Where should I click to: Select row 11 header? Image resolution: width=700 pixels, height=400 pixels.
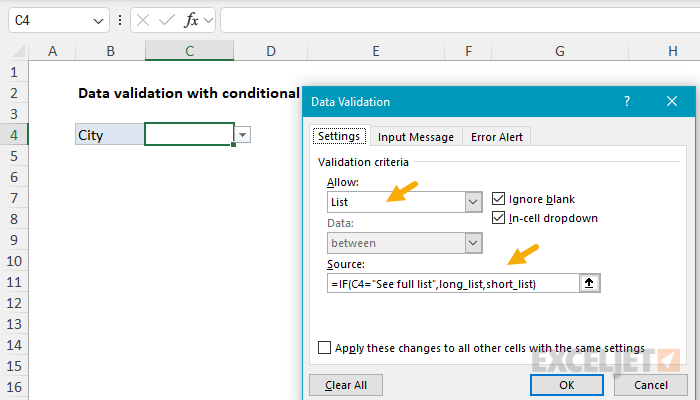pos(14,282)
